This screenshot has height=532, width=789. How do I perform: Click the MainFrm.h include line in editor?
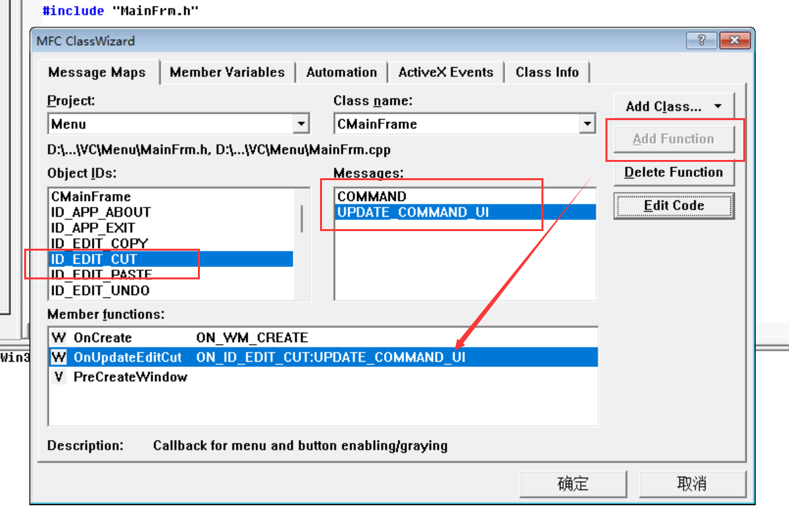(121, 10)
